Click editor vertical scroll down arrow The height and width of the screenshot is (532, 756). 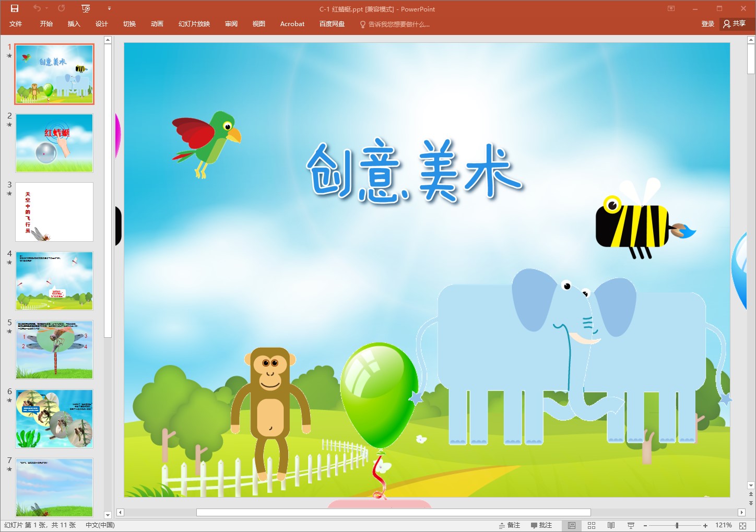[751, 486]
